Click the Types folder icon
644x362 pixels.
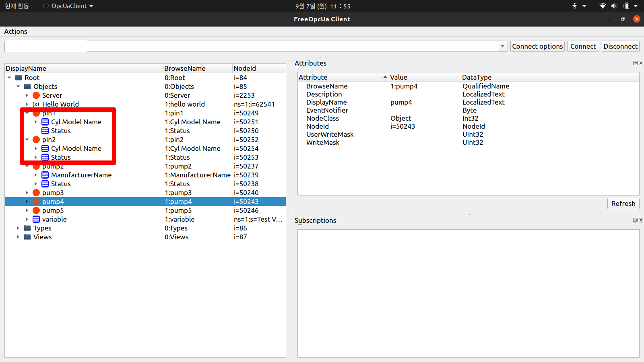pyautogui.click(x=27, y=228)
